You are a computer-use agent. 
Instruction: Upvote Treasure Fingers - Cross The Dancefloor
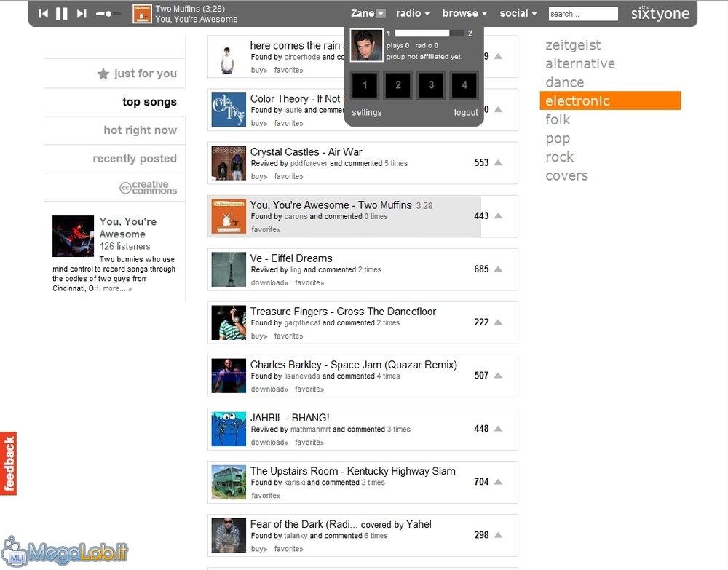click(498, 322)
